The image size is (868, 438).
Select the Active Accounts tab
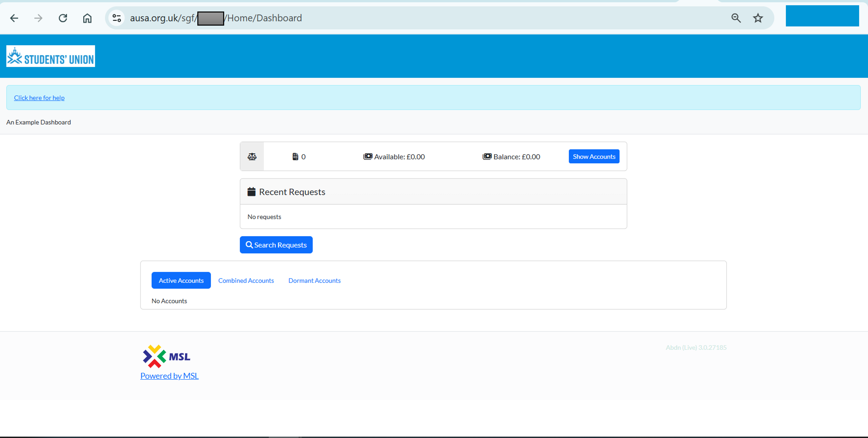click(181, 281)
